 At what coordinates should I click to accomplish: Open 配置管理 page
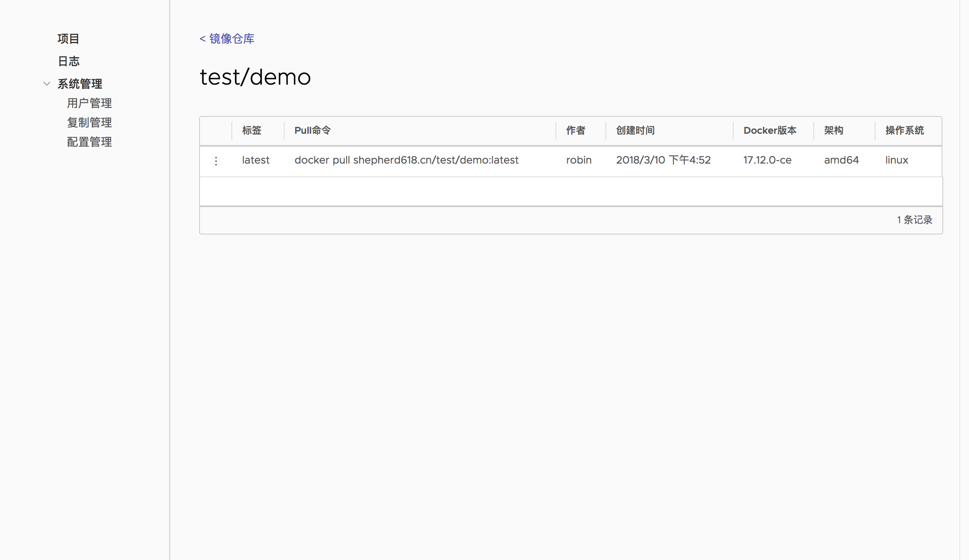point(89,142)
